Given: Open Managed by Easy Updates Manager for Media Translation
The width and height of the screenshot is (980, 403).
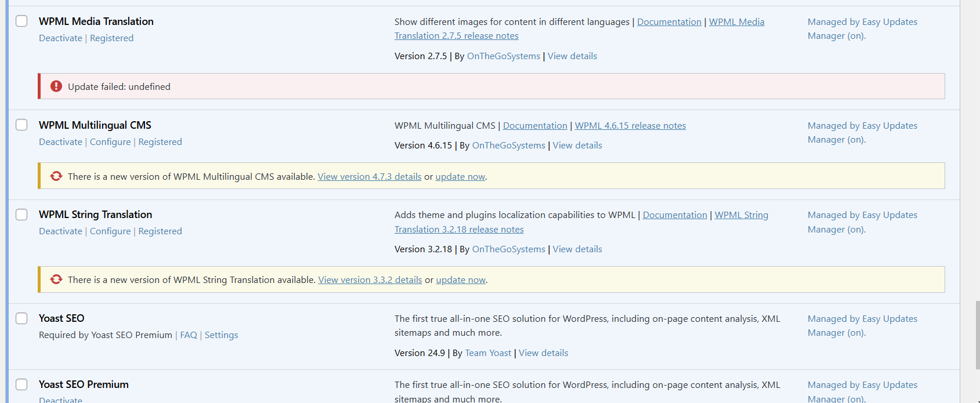Looking at the screenshot, I should [x=862, y=29].
